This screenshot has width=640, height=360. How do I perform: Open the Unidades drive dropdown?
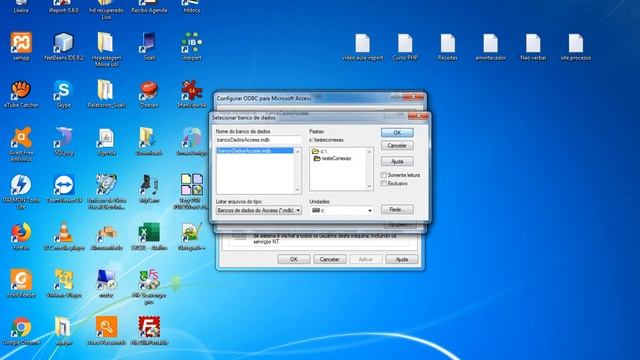[x=342, y=210]
